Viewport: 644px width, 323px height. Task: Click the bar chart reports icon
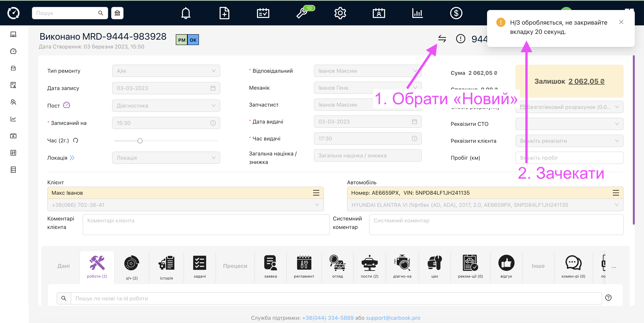(x=417, y=13)
